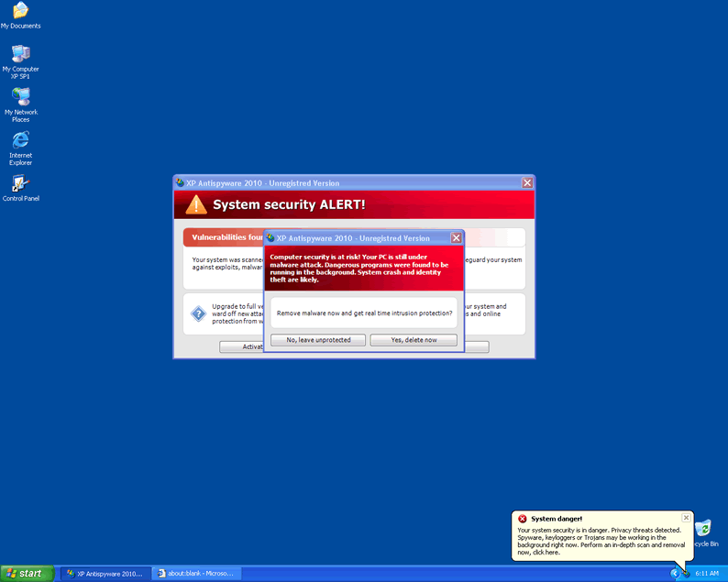Click the taskbar clock showing 6:11 AM
Image resolution: width=728 pixels, height=582 pixels.
[707, 573]
